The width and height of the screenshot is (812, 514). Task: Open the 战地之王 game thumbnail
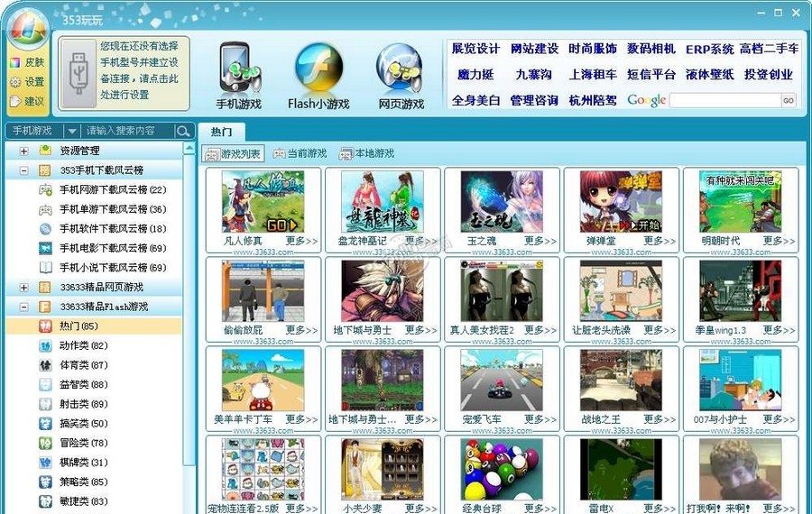coord(621,381)
